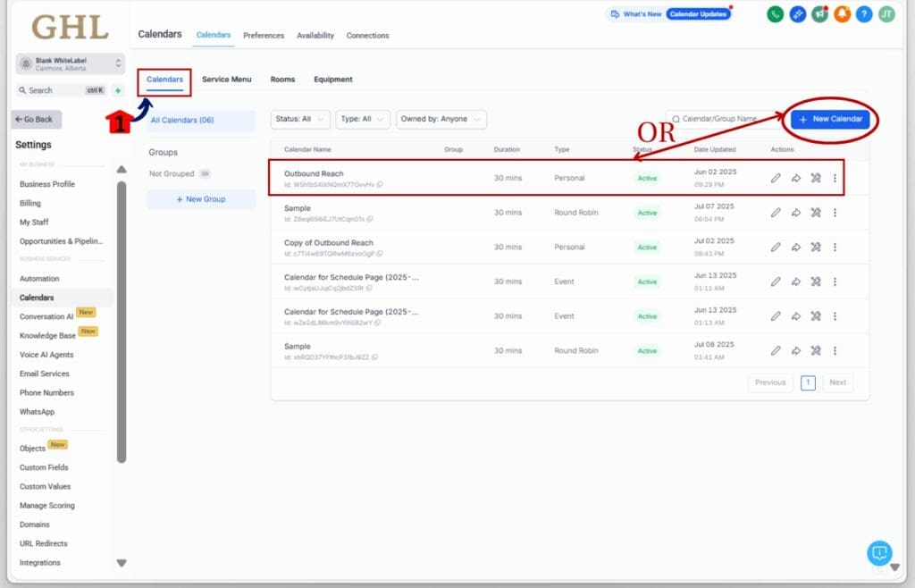Open the green phone dialer icon
Viewport: 915px width, 588px height.
tap(775, 14)
